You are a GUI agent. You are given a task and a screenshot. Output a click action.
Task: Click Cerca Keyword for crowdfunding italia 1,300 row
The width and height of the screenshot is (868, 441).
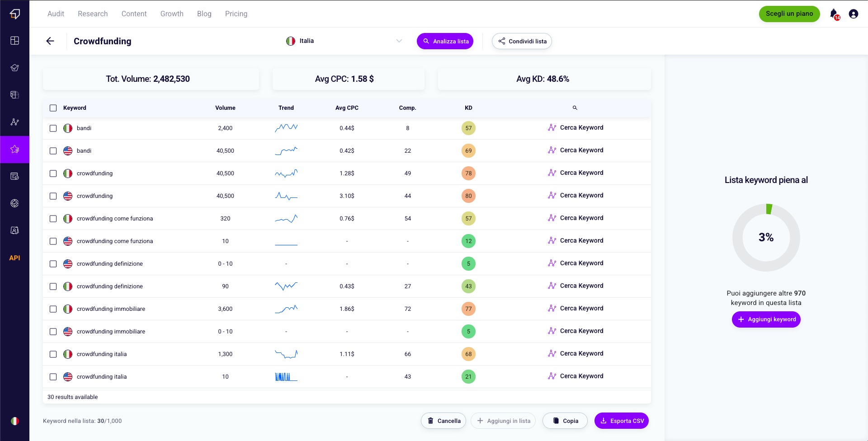tap(576, 353)
